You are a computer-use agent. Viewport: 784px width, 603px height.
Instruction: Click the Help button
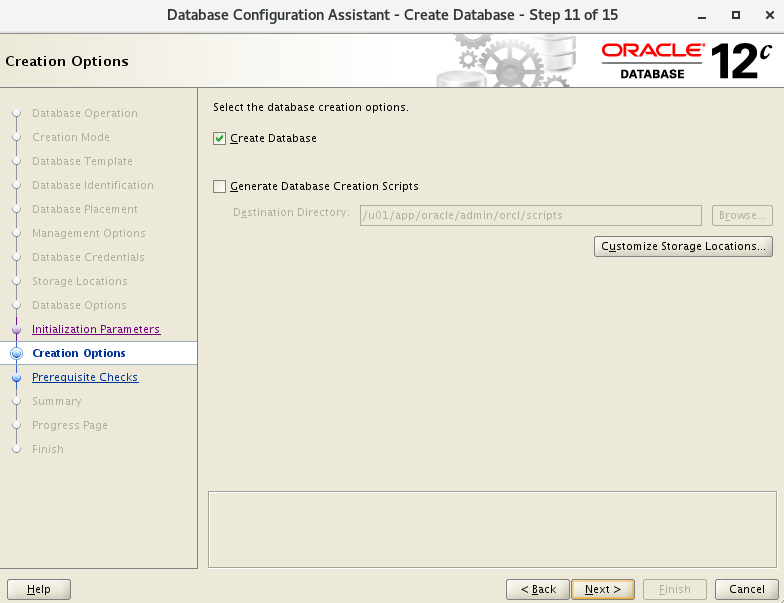(x=38, y=590)
